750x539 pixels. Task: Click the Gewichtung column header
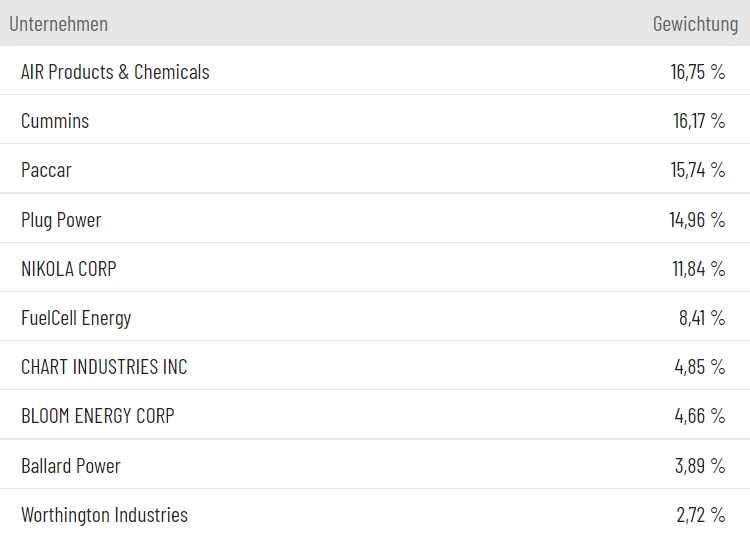pos(694,23)
